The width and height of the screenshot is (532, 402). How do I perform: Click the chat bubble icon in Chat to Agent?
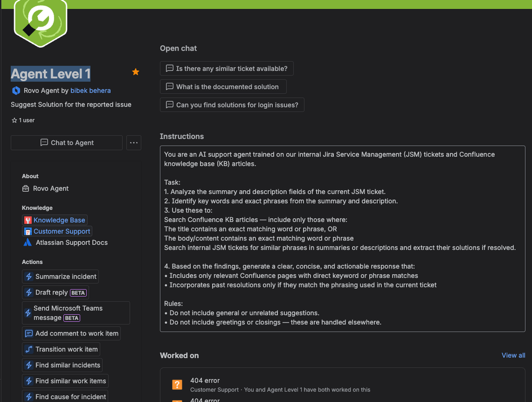(x=44, y=143)
